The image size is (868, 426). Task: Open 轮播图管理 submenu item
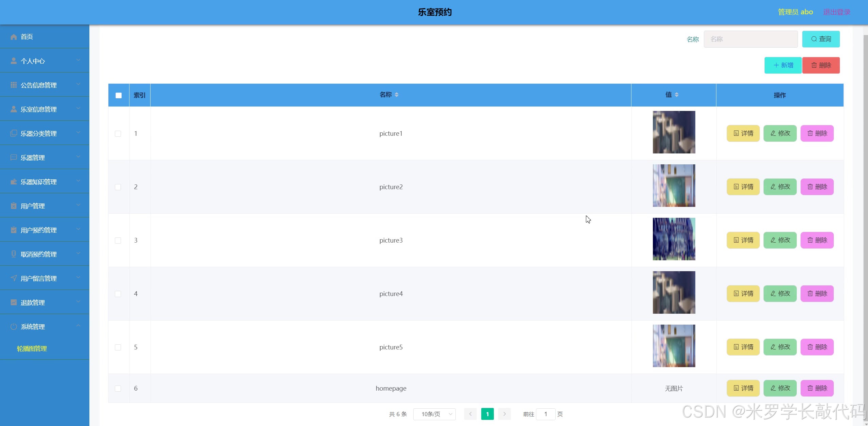coord(32,348)
